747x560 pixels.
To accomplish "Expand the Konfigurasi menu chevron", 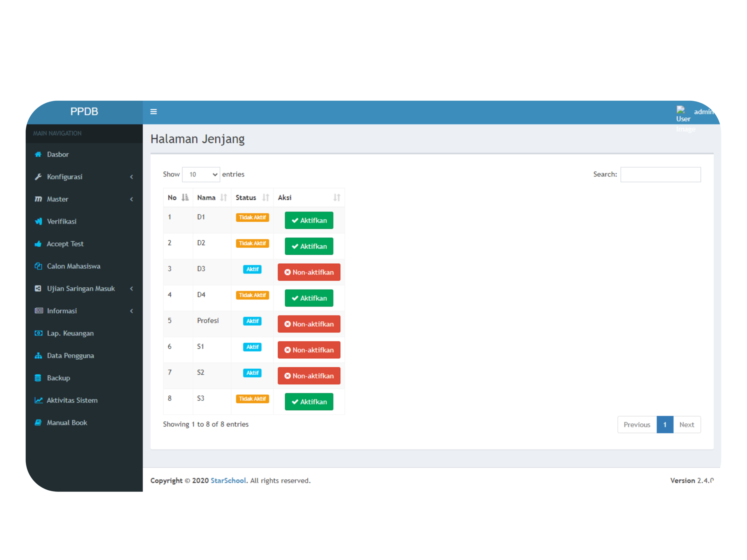I will [131, 177].
